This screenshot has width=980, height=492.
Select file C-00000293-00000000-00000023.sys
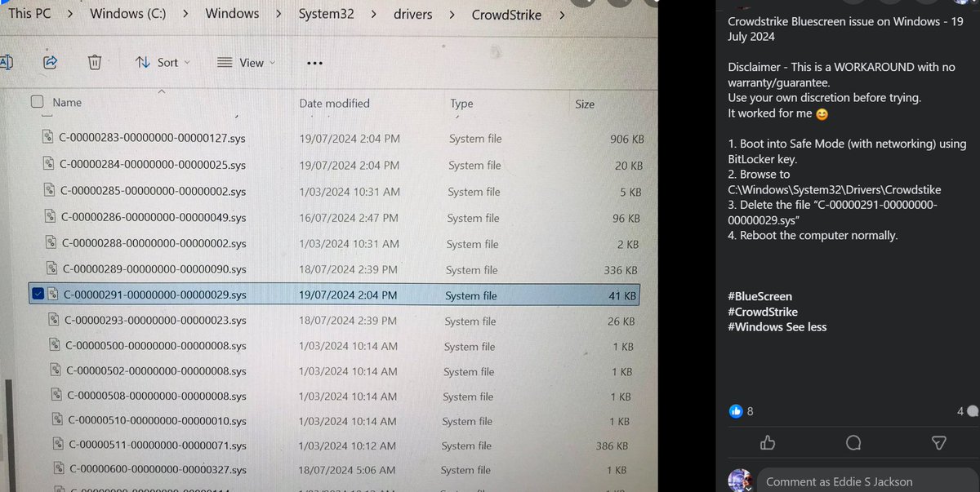coord(155,321)
